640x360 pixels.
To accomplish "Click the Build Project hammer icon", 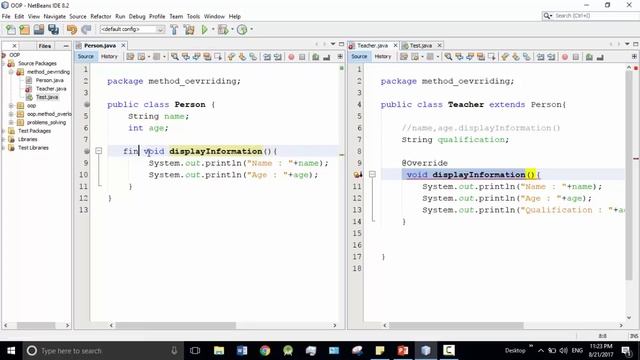I will [x=174, y=29].
